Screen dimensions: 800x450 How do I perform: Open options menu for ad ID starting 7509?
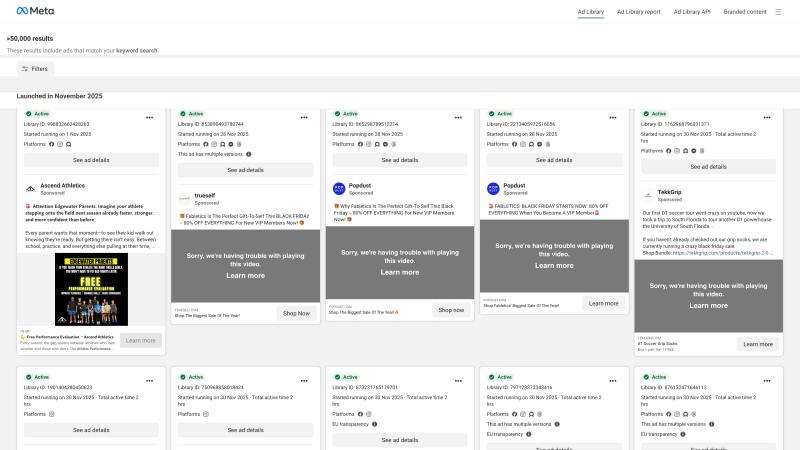304,381
